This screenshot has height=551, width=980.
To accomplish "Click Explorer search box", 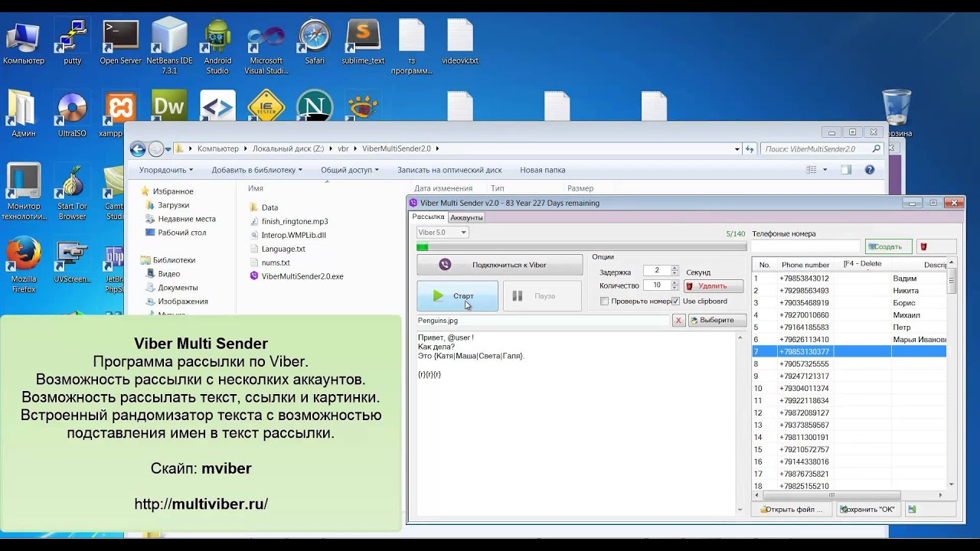I will tap(822, 149).
